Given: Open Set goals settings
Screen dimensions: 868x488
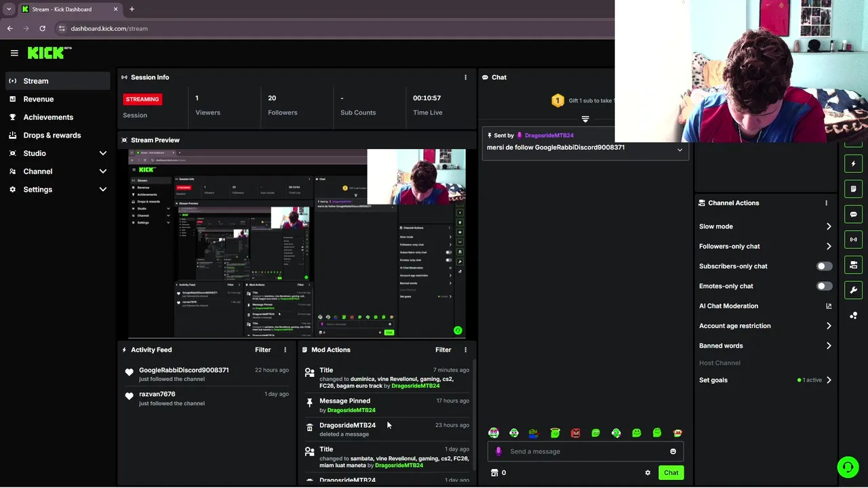Looking at the screenshot, I should 765,380.
